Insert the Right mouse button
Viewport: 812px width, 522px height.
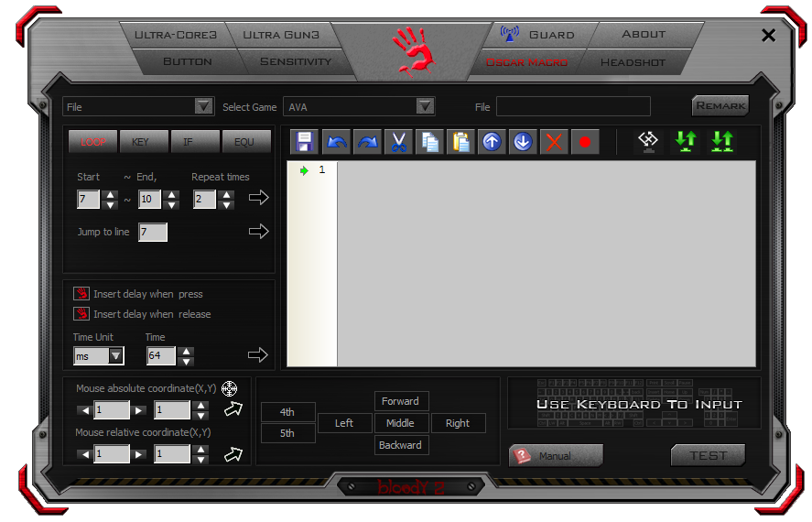coord(458,423)
